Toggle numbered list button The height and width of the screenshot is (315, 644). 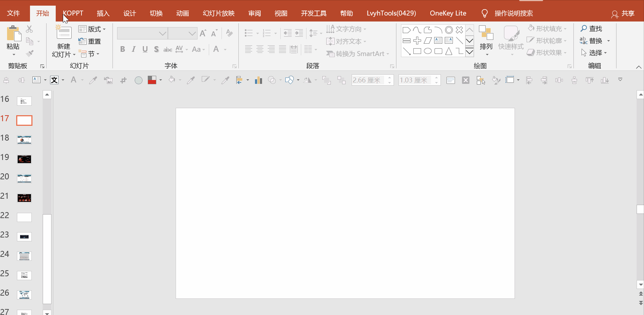pyautogui.click(x=267, y=33)
